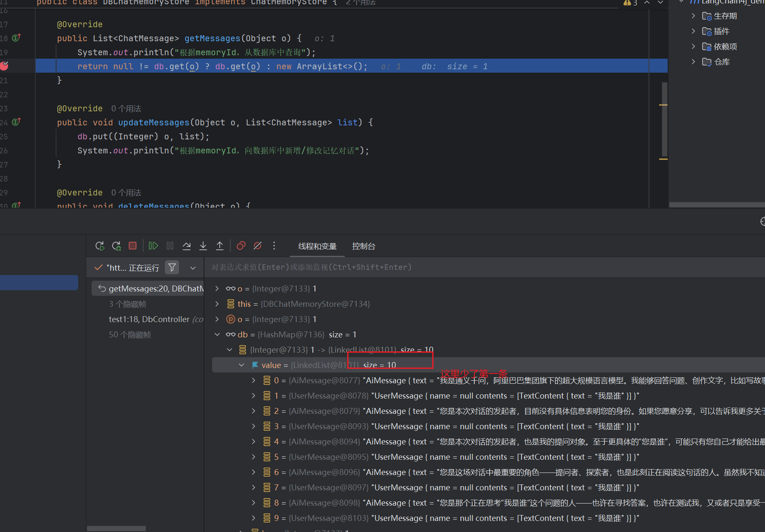Collapse the Integer@7133 1 -> LinkedList entry
This screenshot has height=532, width=765.
click(229, 350)
